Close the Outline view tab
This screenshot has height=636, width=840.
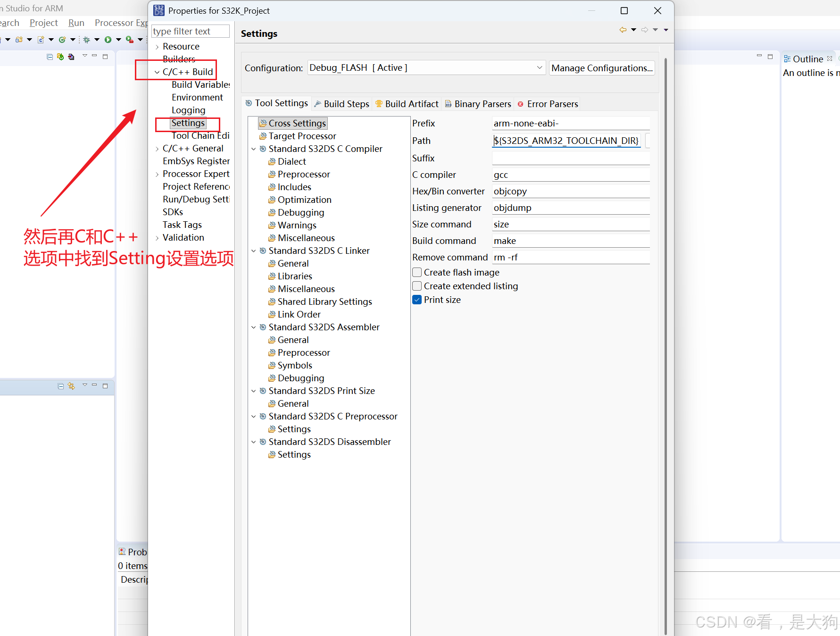coord(830,59)
